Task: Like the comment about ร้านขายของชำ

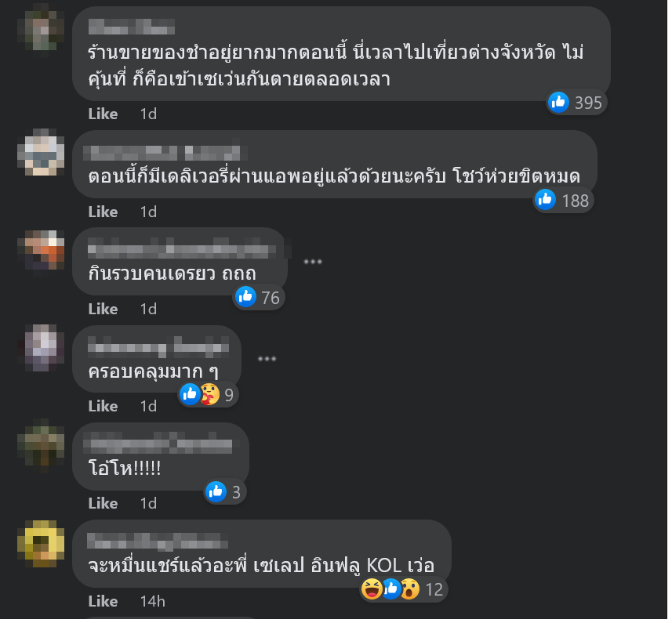Action: click(103, 114)
